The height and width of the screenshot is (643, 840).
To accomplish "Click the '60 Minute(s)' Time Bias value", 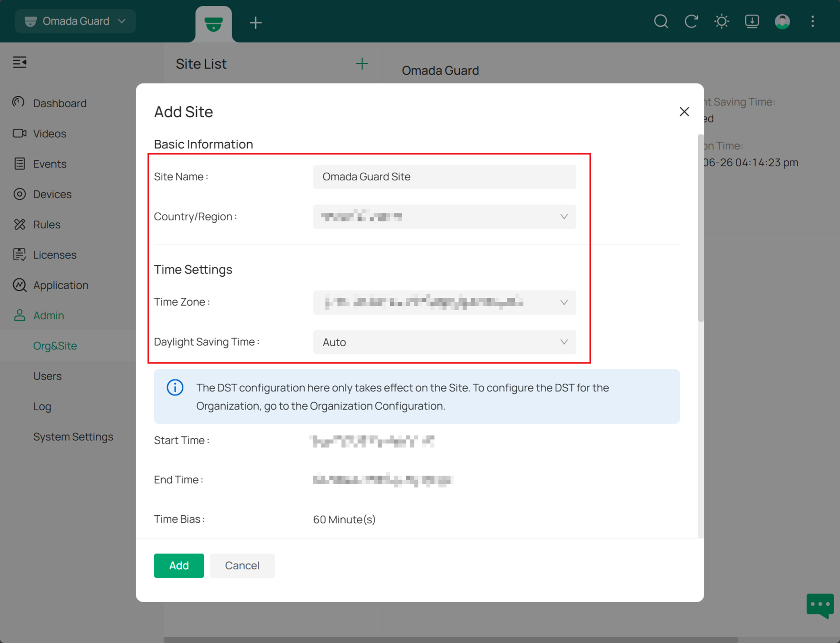I will click(344, 520).
